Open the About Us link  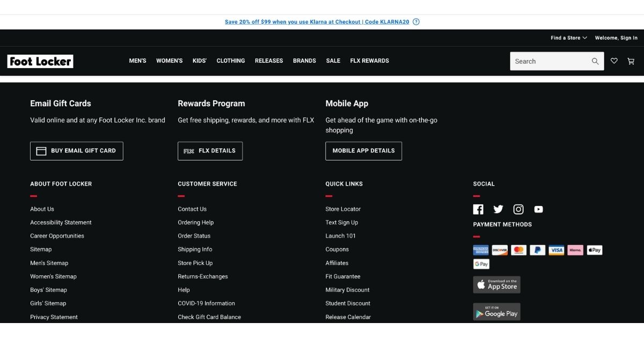coord(42,209)
